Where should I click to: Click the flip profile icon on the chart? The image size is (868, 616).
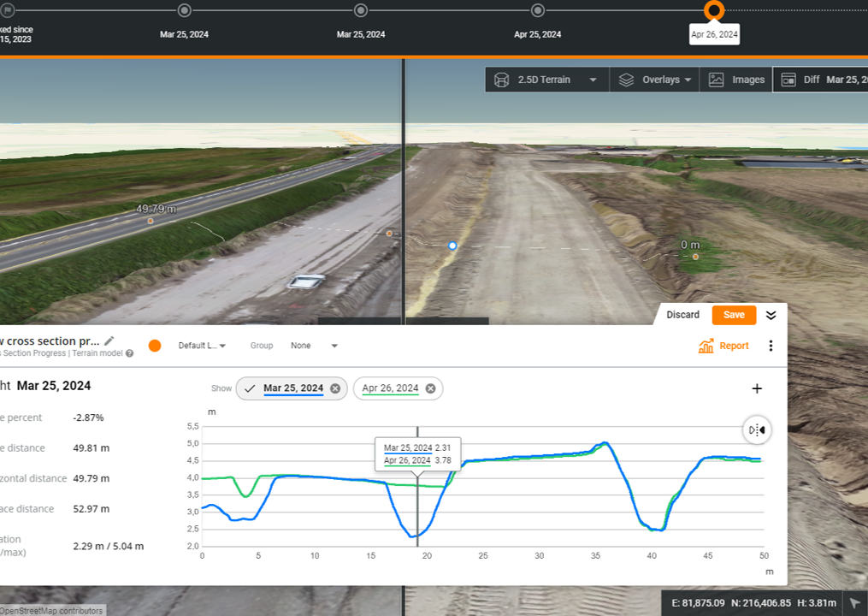click(756, 430)
